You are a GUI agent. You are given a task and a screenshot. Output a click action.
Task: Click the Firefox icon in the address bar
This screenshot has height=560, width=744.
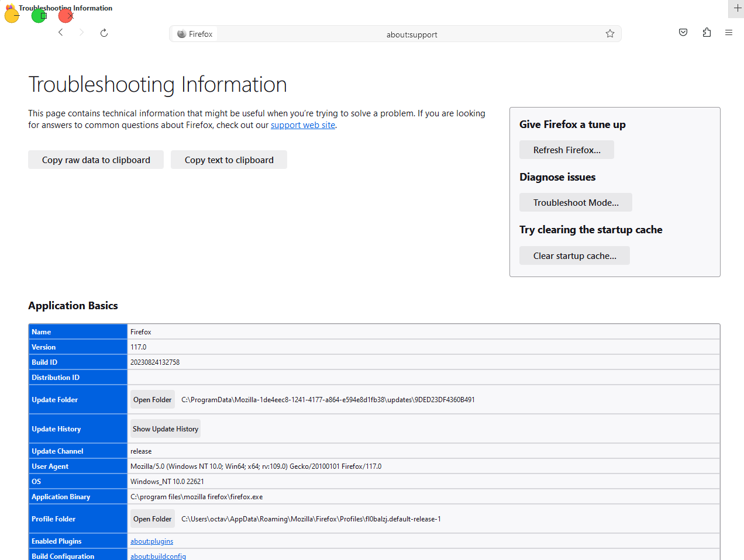point(181,33)
